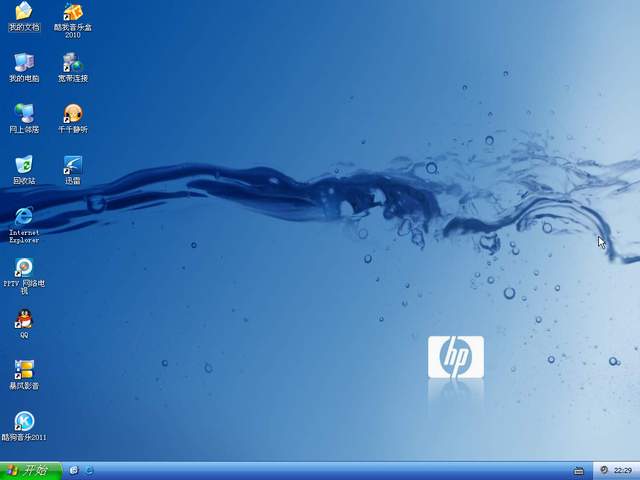
Task: Click the system tray icon left of clock
Action: click(605, 470)
